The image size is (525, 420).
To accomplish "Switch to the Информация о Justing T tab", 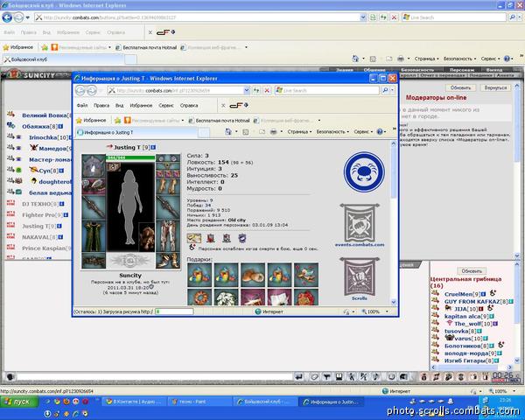I will point(136,133).
